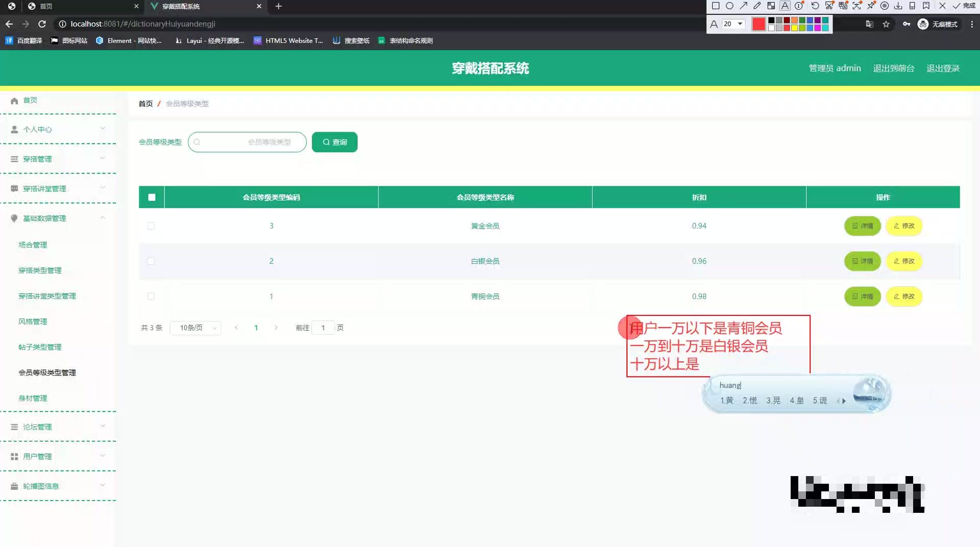Expand the 论坛管理 sidebar menu

point(58,427)
